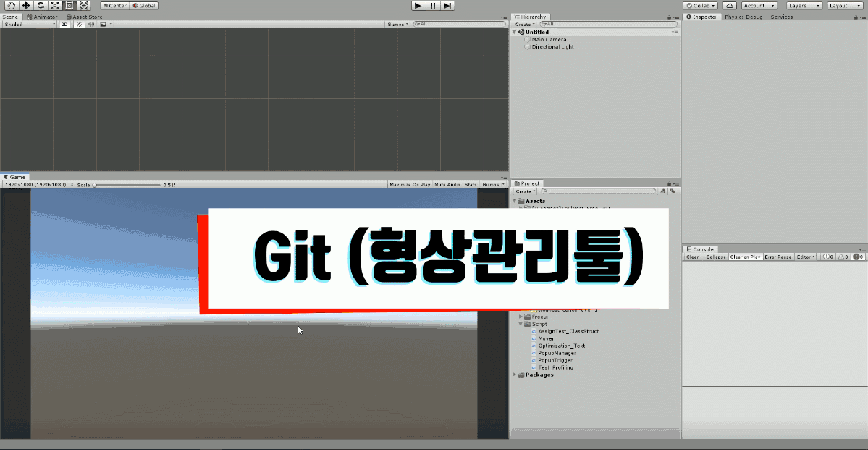Start Play mode with Play button
This screenshot has height=450, width=868.
click(x=418, y=6)
